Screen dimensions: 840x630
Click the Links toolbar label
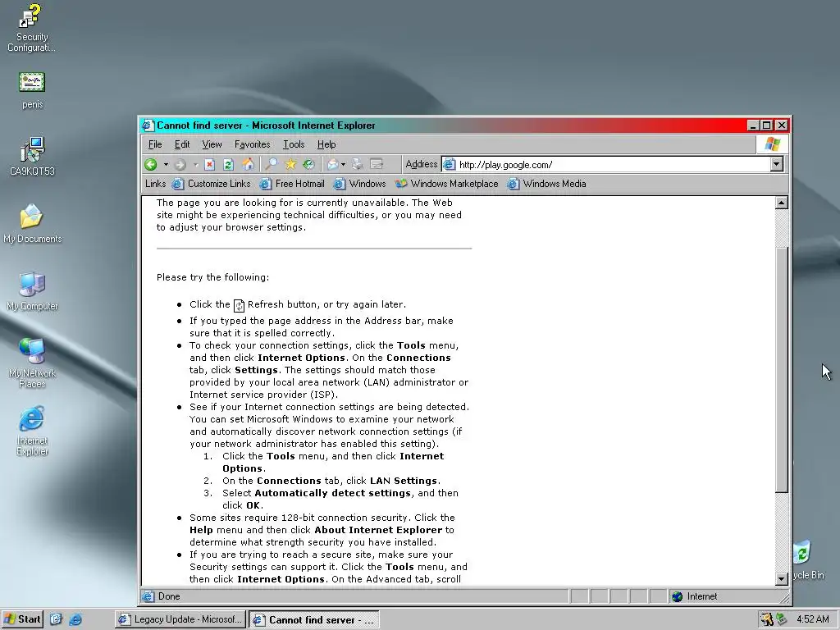(x=155, y=184)
